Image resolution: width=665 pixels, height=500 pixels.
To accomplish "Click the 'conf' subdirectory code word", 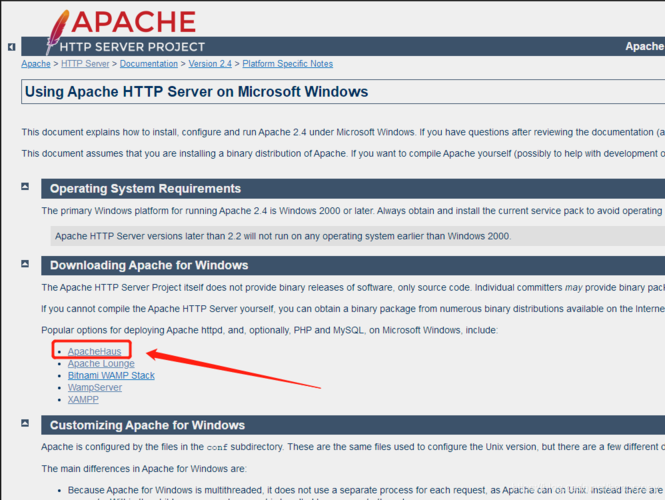I will [217, 447].
